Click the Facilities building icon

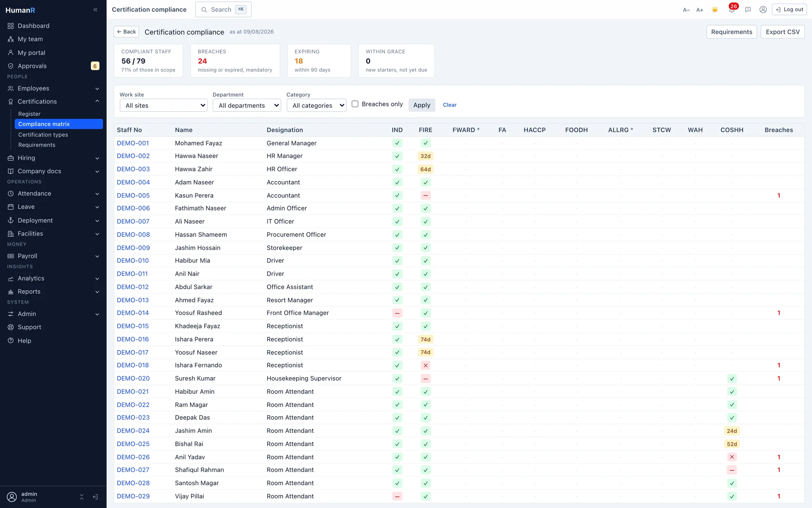[x=11, y=234]
